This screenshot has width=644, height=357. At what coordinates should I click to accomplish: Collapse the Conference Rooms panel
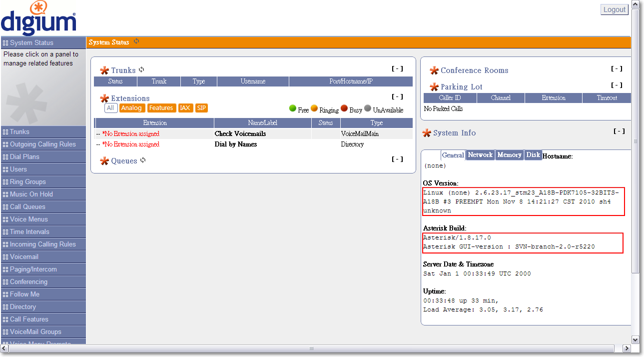[617, 69]
